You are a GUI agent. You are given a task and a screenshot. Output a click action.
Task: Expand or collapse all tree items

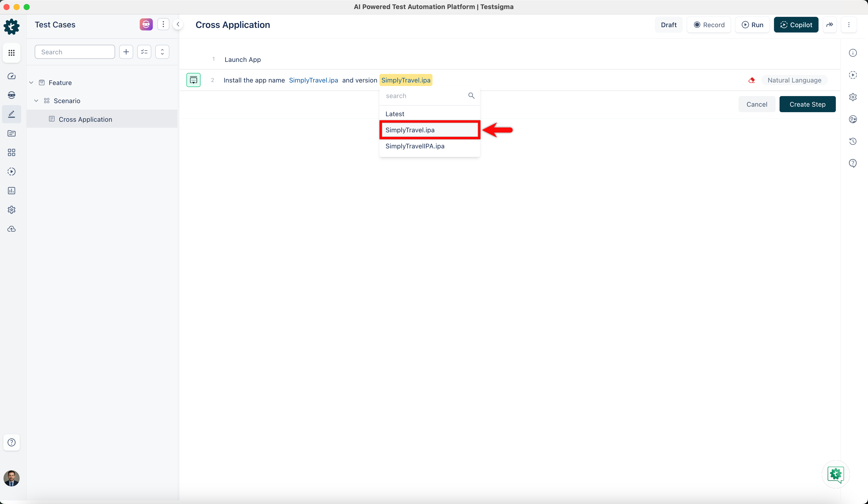coord(162,52)
